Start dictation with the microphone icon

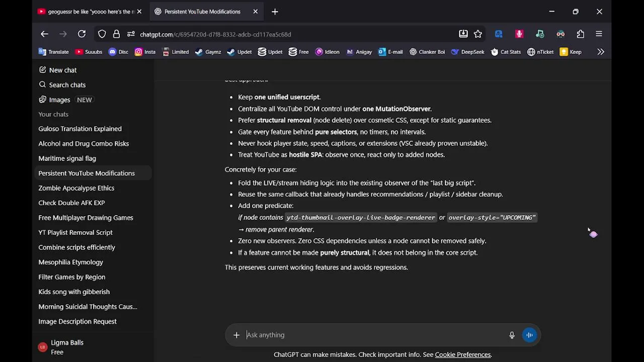pos(512,335)
